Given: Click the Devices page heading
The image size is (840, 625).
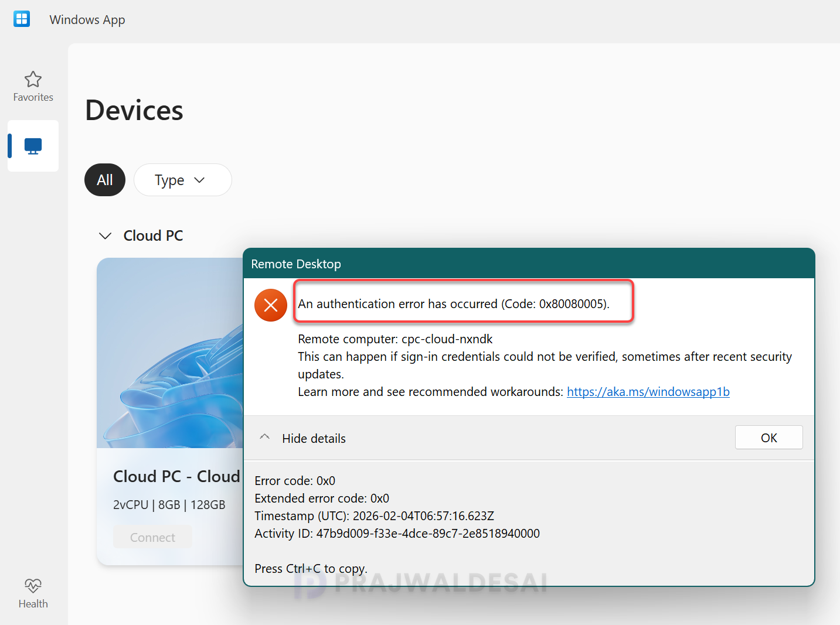Looking at the screenshot, I should pyautogui.click(x=134, y=110).
